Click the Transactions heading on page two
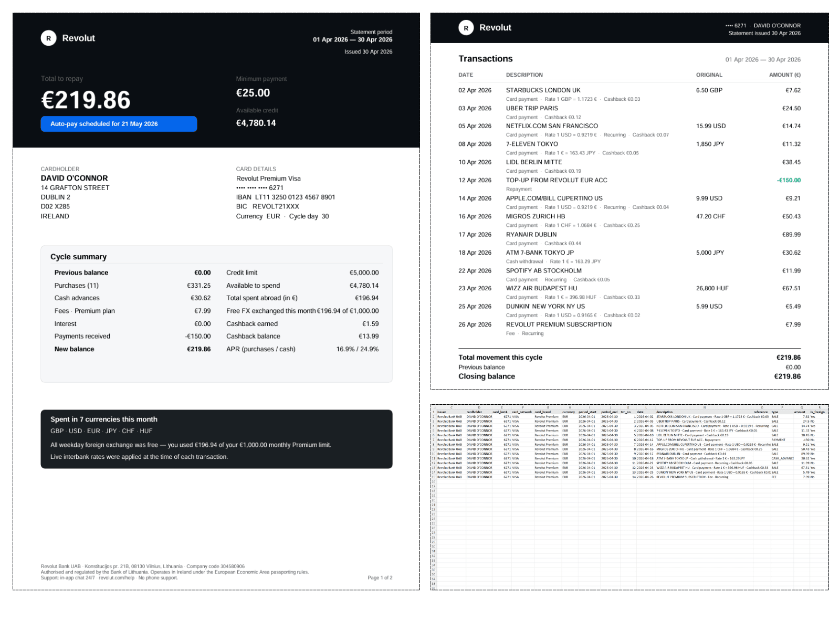840x630 pixels. (485, 59)
